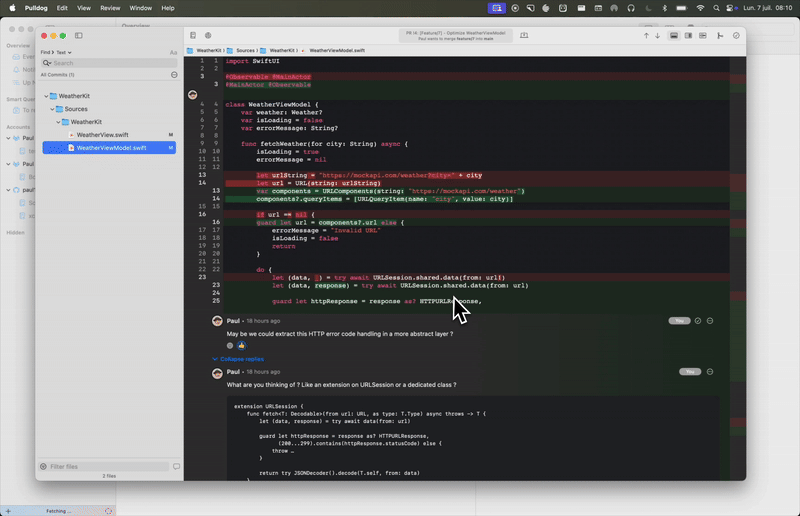The width and height of the screenshot is (800, 516).
Task: Click Paul's avatar on the reply comment
Action: coord(217,373)
